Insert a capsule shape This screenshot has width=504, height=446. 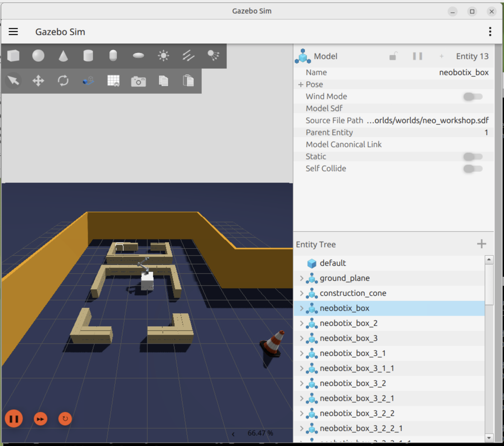click(x=113, y=56)
